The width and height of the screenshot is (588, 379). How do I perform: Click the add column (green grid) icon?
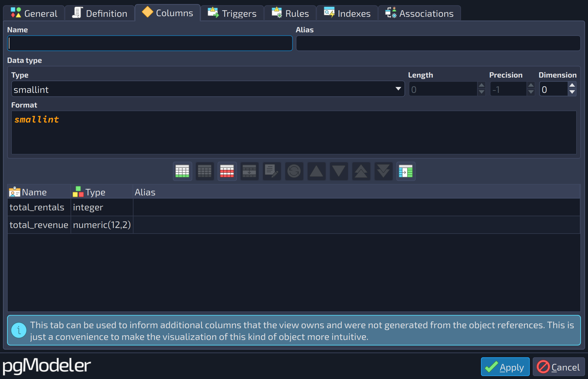pos(182,171)
